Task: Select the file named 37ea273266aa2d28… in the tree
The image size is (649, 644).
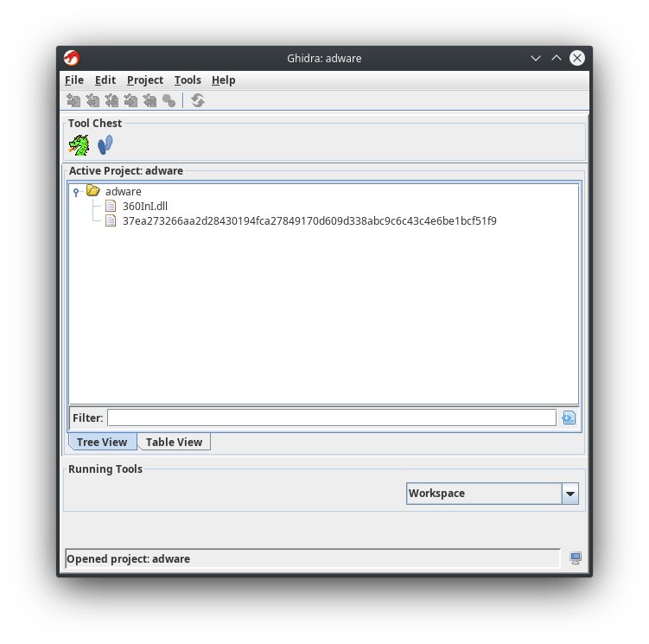Action: pos(309,220)
